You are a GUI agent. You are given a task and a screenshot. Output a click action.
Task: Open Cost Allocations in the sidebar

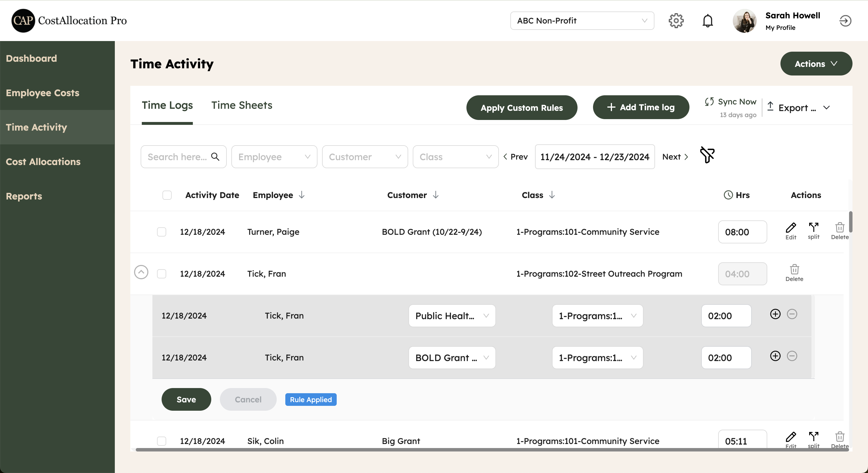tap(43, 162)
